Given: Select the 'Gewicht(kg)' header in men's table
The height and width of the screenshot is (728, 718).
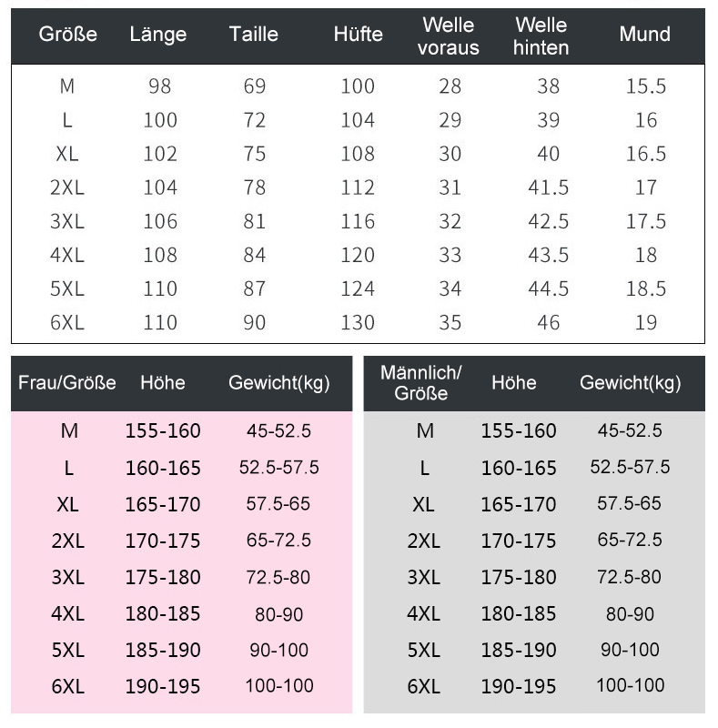Looking at the screenshot, I should pyautogui.click(x=630, y=383).
